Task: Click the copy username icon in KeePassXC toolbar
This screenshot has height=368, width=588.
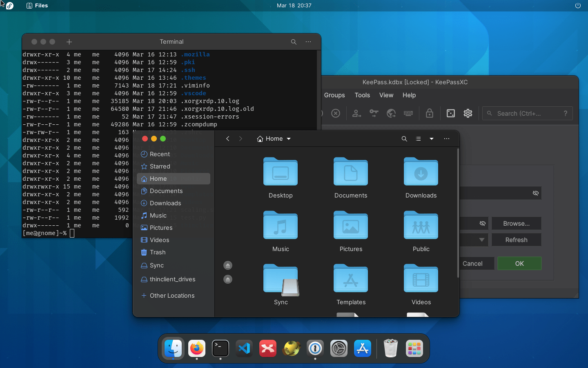Action: 357,113
